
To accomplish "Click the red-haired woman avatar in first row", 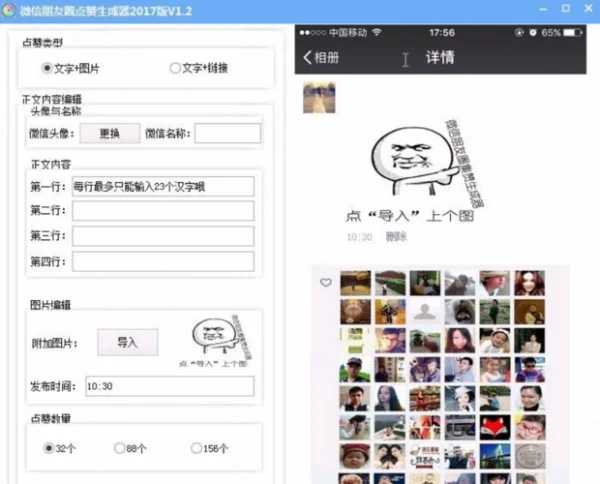I will [x=530, y=283].
